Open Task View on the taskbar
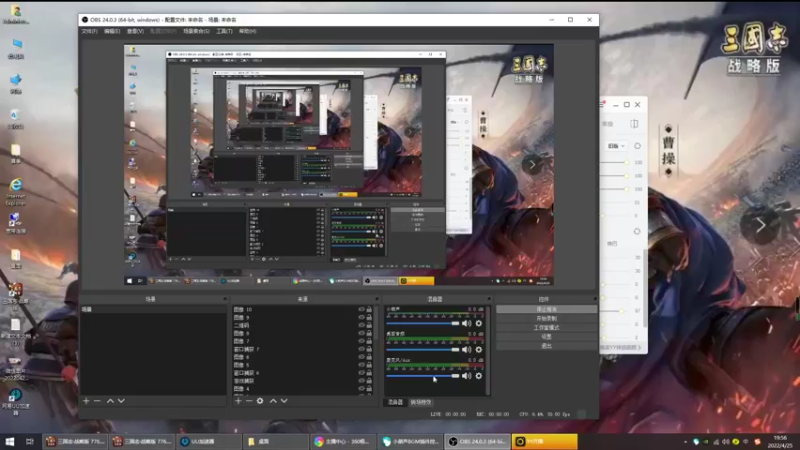The height and width of the screenshot is (450, 800). [x=30, y=442]
